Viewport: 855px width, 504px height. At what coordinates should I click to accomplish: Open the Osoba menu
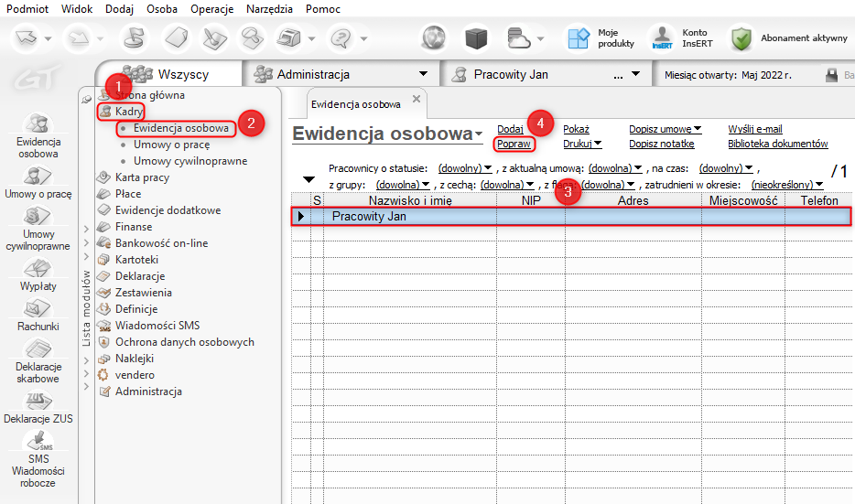(162, 9)
